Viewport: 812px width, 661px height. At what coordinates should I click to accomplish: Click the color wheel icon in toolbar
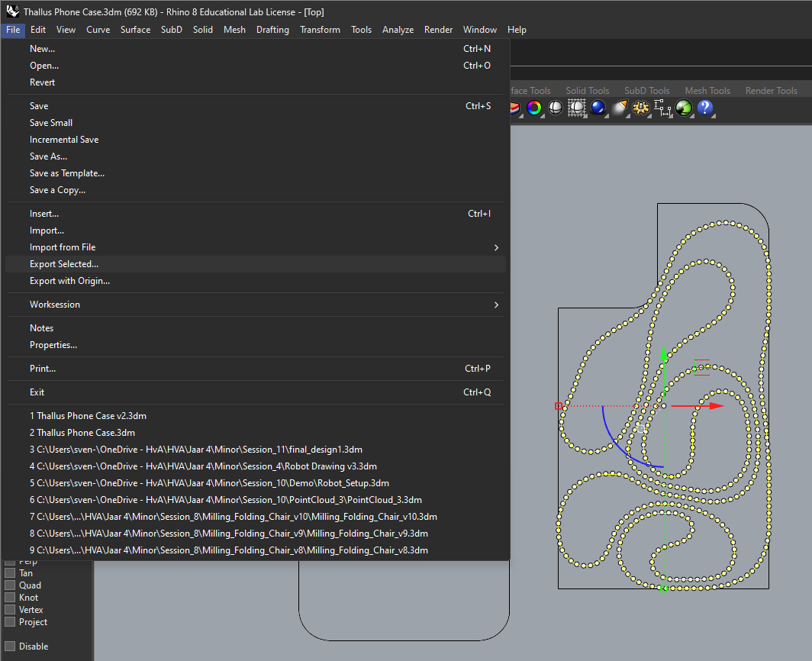[534, 108]
